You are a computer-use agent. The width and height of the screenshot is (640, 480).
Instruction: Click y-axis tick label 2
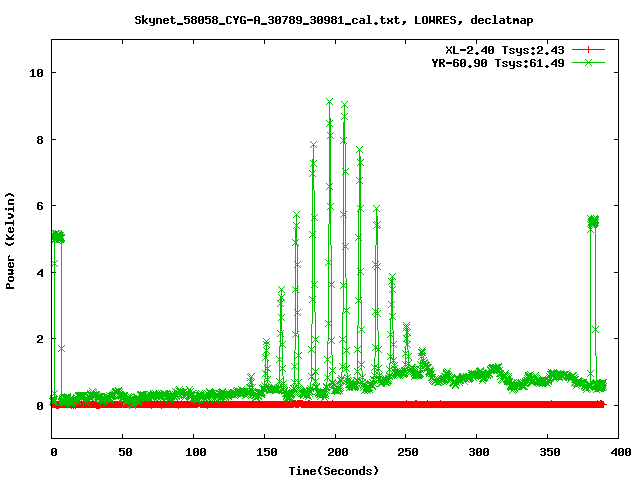40,339
